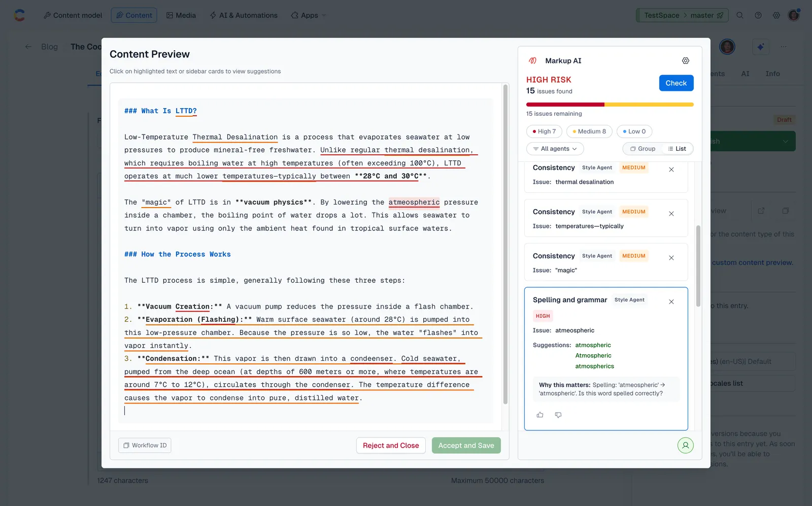Apply suggestion "atmospherics"
812x506 pixels.
click(x=594, y=366)
